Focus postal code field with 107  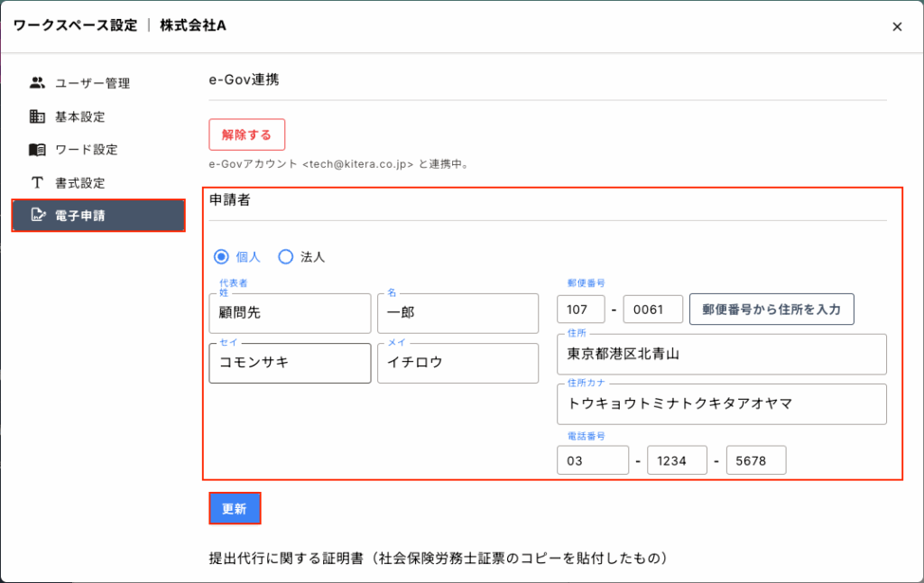[x=581, y=310]
